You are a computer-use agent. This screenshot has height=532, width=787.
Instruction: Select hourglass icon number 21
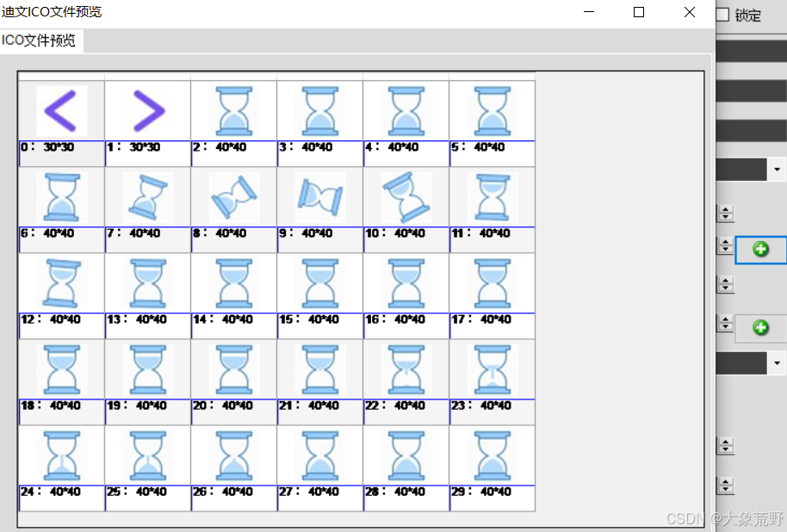point(320,370)
